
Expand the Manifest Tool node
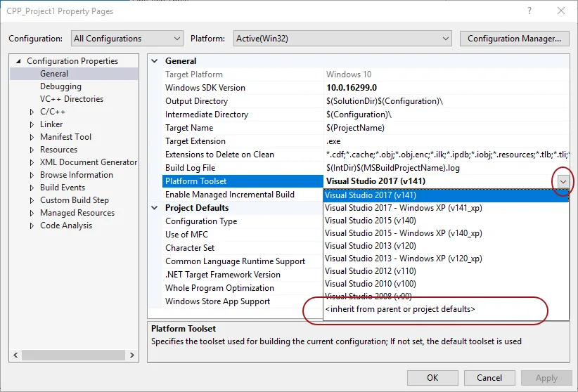coord(32,137)
